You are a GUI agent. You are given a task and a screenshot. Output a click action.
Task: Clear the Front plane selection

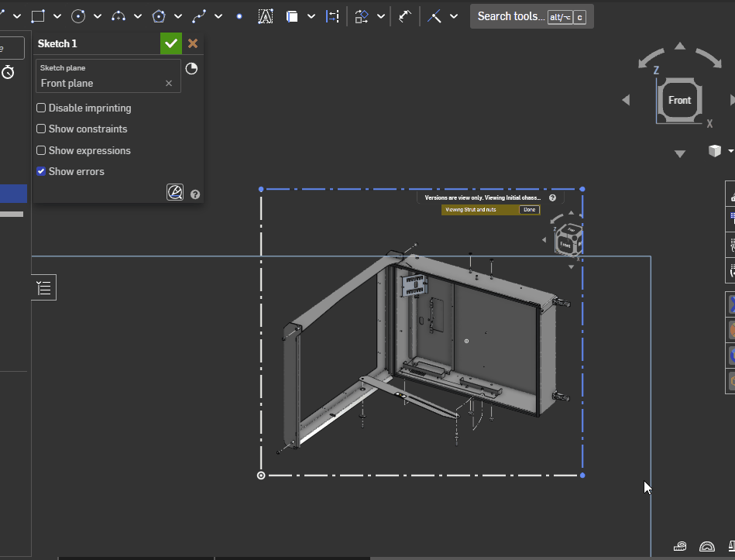[x=169, y=84]
